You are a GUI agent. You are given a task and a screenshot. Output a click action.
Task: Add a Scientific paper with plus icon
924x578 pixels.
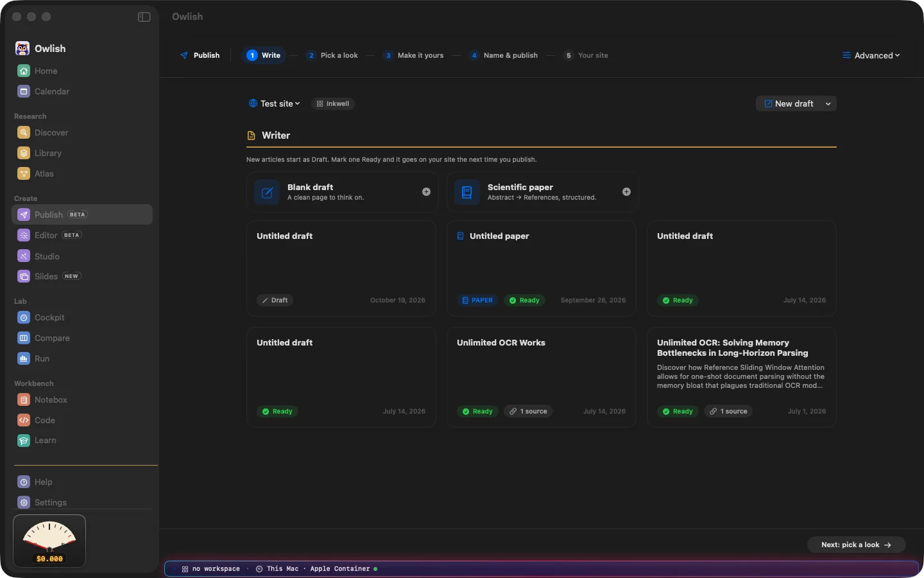pos(626,192)
